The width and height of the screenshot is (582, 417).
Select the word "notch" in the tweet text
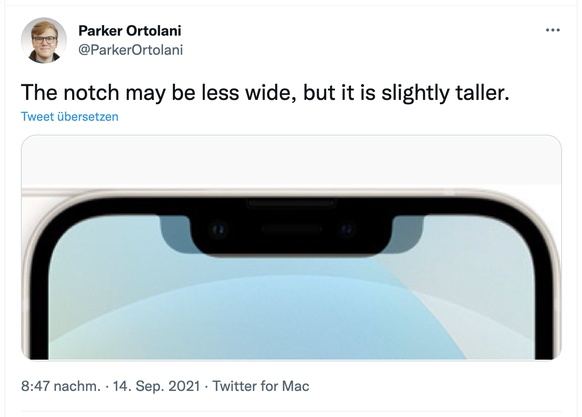pyautogui.click(x=91, y=92)
